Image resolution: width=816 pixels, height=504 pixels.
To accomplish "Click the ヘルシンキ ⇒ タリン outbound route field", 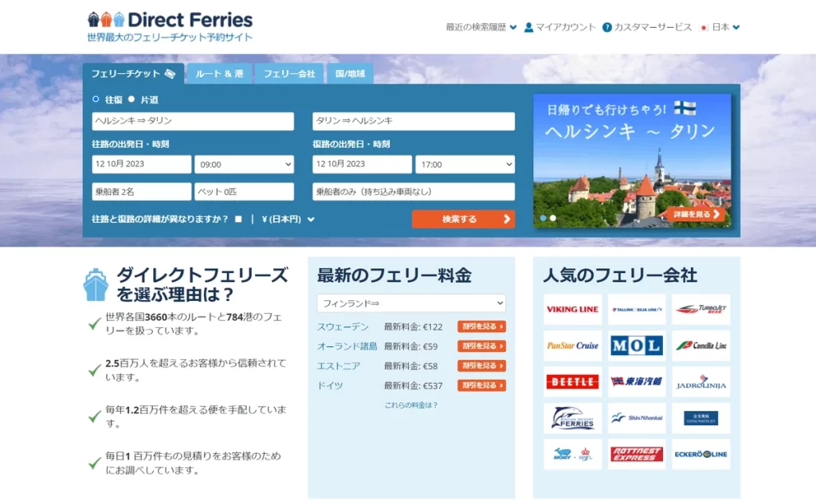I will point(193,121).
